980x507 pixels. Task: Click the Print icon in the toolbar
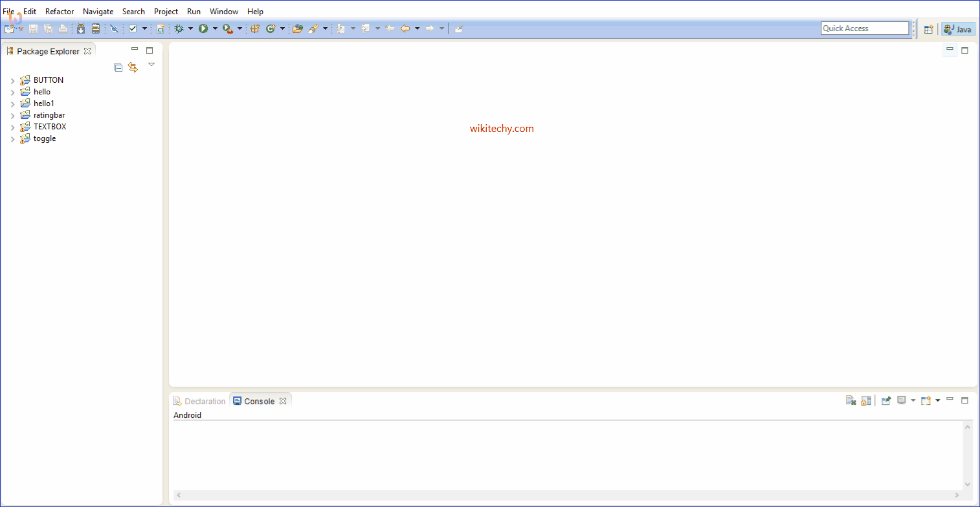(x=63, y=28)
